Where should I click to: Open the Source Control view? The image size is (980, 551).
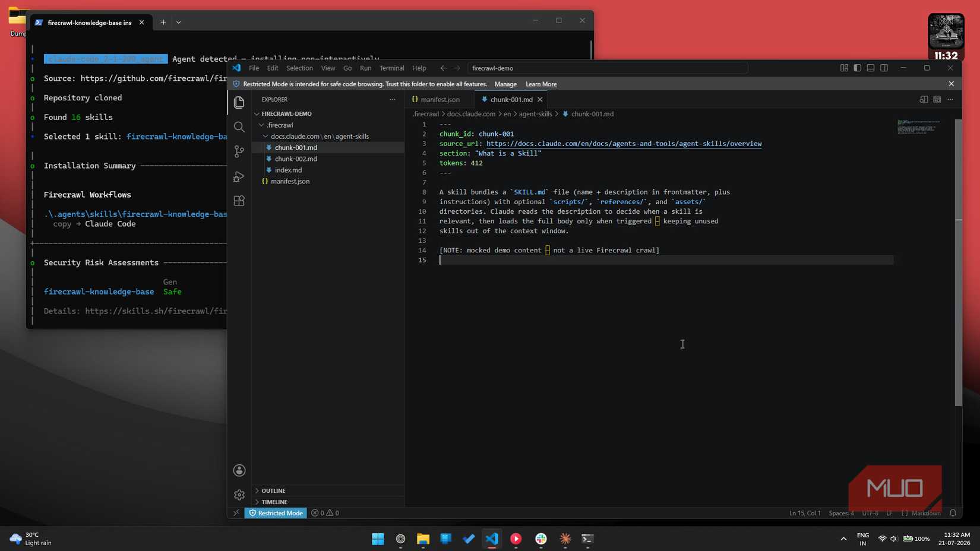pos(239,151)
